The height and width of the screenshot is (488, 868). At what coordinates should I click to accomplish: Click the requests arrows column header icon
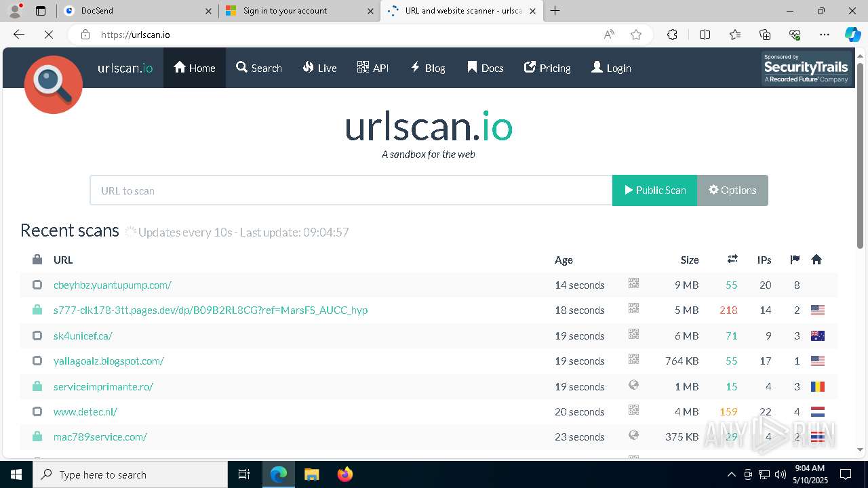[x=732, y=259]
